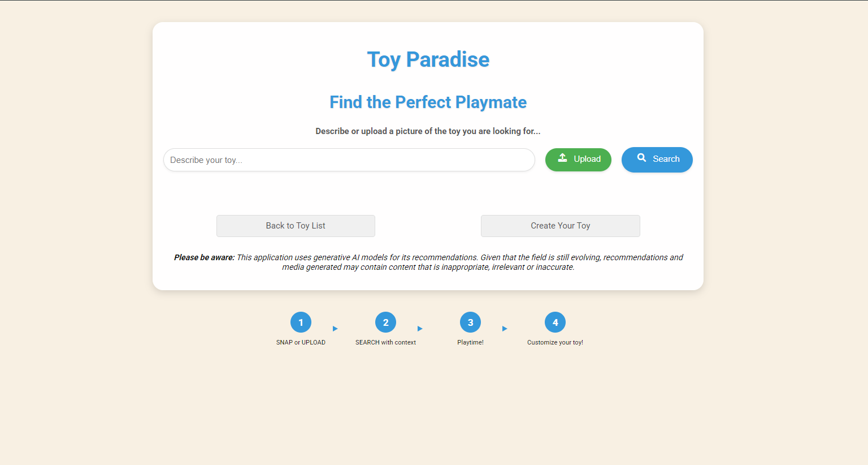868x465 pixels.
Task: Select step 1 circle above SNAP or UPLOAD
Action: coord(301,322)
